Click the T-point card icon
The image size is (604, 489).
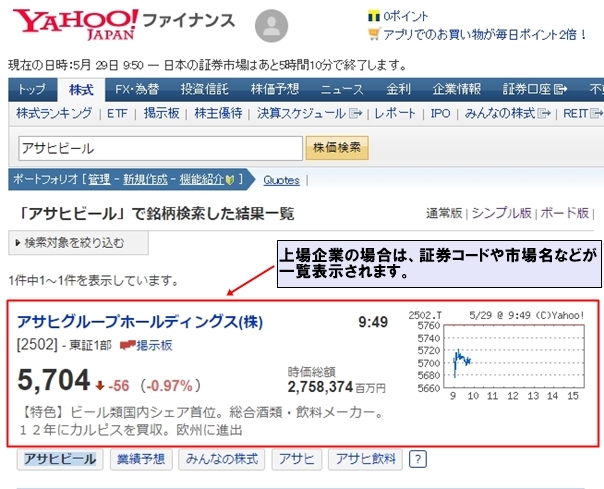coord(374,16)
